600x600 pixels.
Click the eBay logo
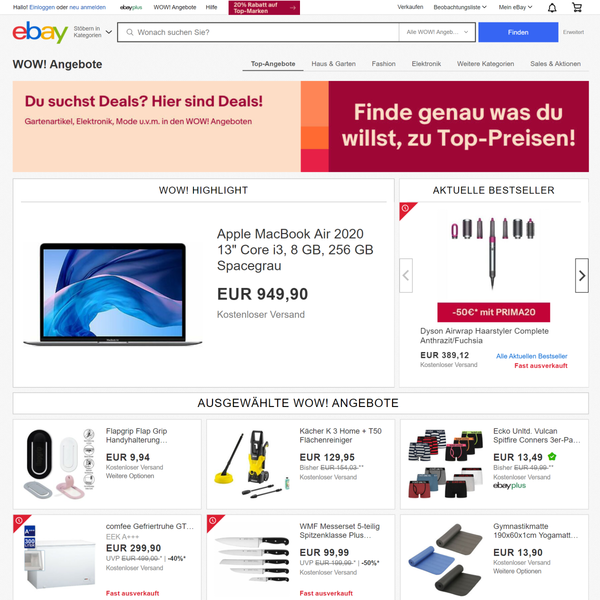[x=40, y=32]
